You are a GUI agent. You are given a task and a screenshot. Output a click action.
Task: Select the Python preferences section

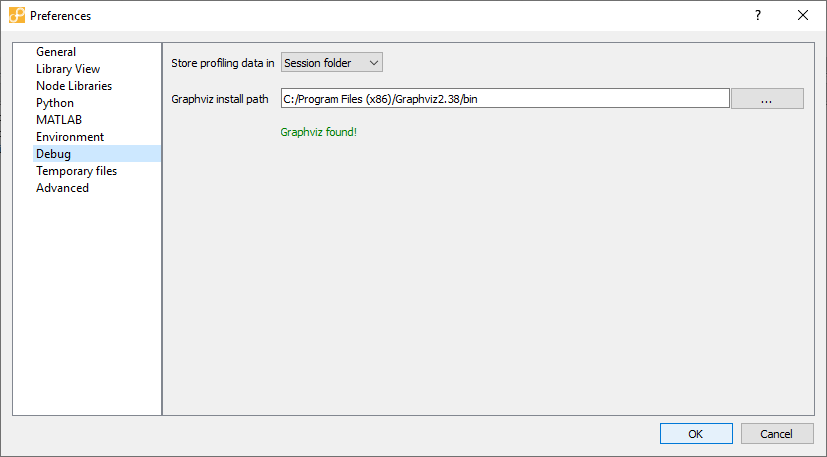pos(55,103)
